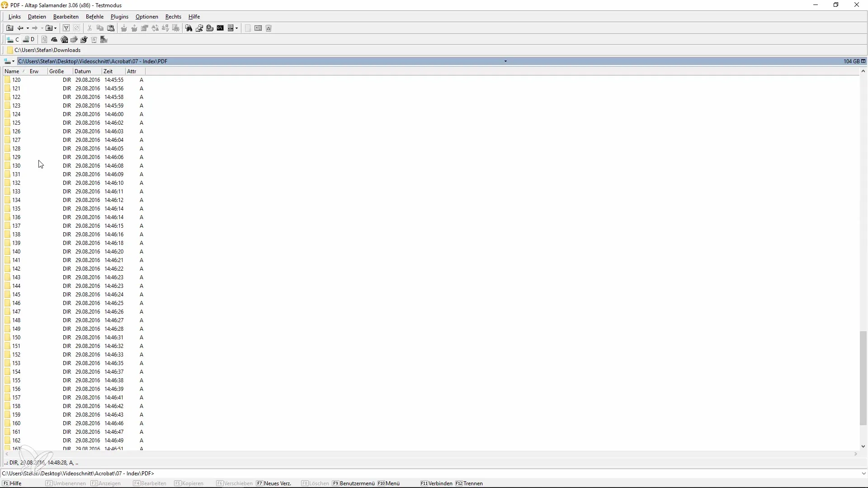Click F12 Trennen button
This screenshot has width=868, height=488.
(469, 483)
